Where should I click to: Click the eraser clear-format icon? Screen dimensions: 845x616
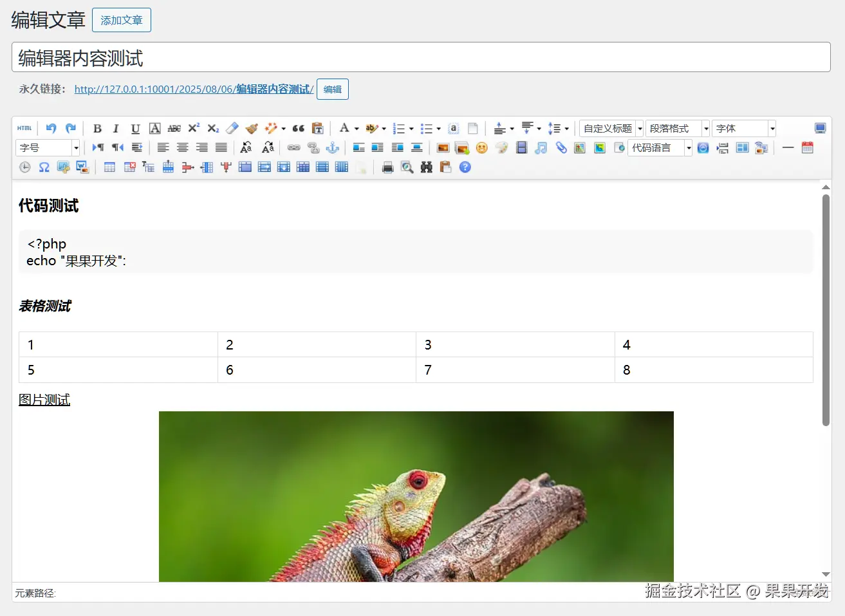coord(232,129)
